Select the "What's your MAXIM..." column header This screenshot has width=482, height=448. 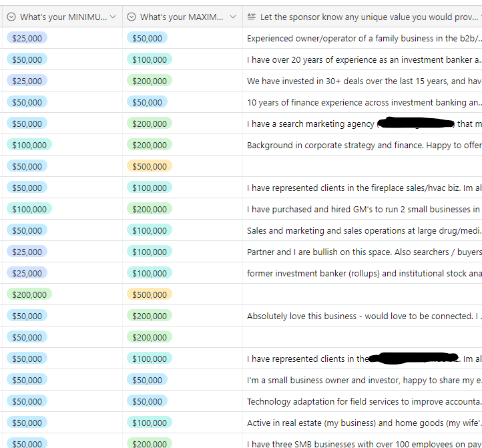[x=183, y=17]
